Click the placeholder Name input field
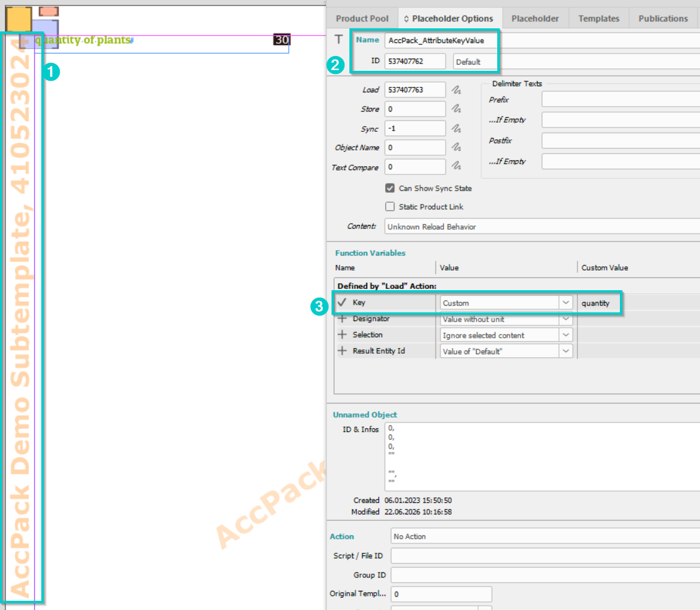Screen dimensions: 700x610 (542, 40)
